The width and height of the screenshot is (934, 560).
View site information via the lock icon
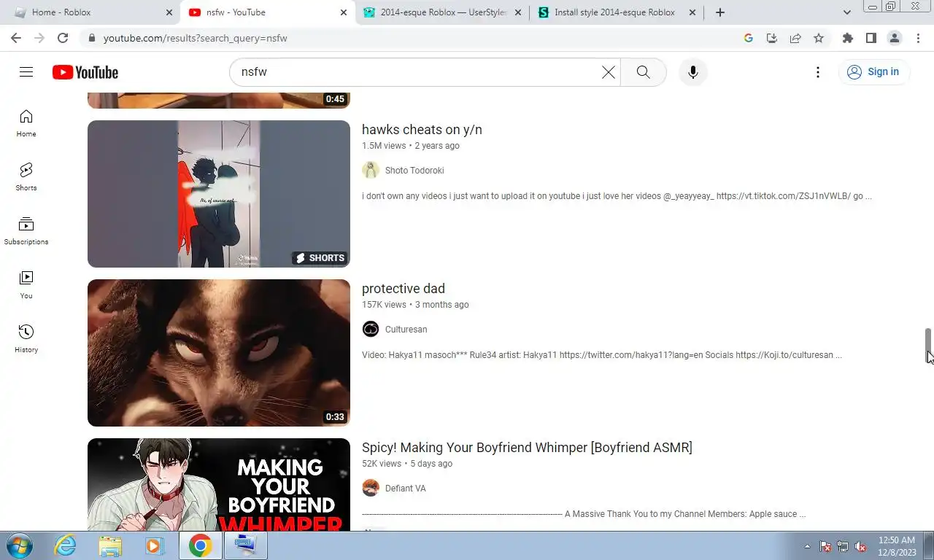(x=90, y=38)
